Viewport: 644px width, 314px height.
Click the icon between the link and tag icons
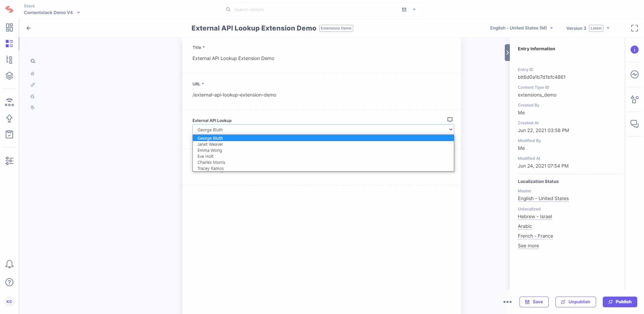33,96
